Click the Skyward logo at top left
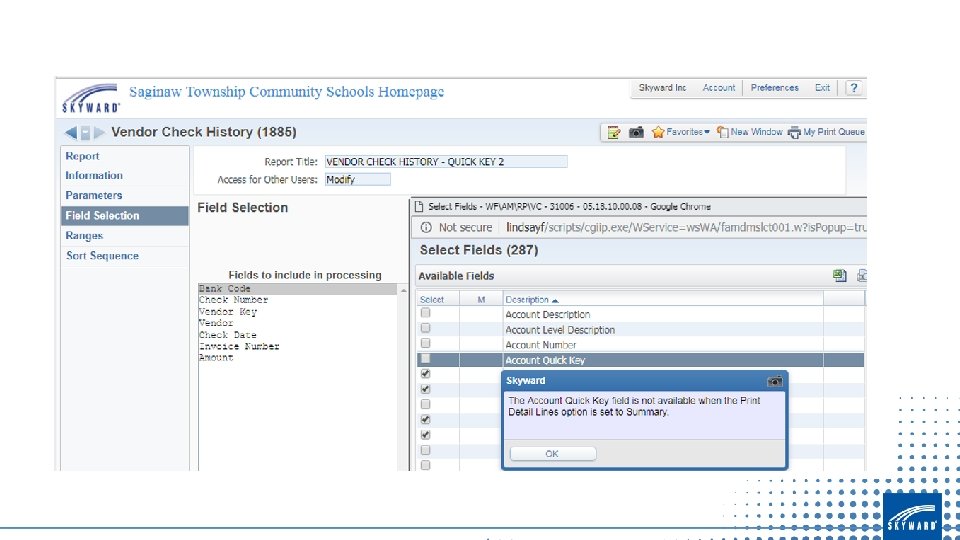 (91, 99)
